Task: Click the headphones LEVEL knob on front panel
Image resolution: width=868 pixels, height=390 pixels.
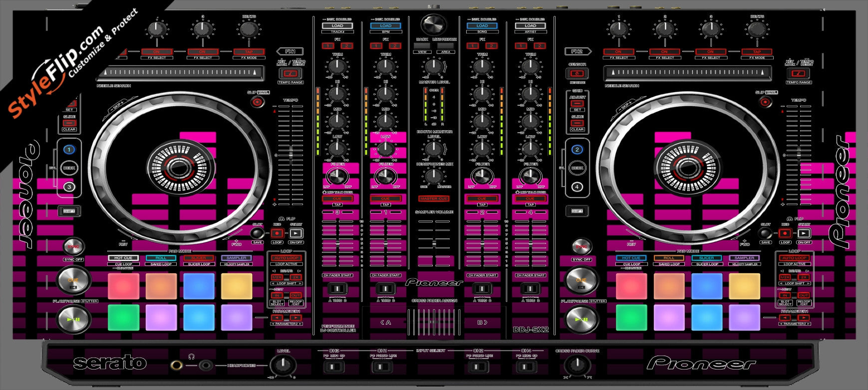Action: [283, 366]
